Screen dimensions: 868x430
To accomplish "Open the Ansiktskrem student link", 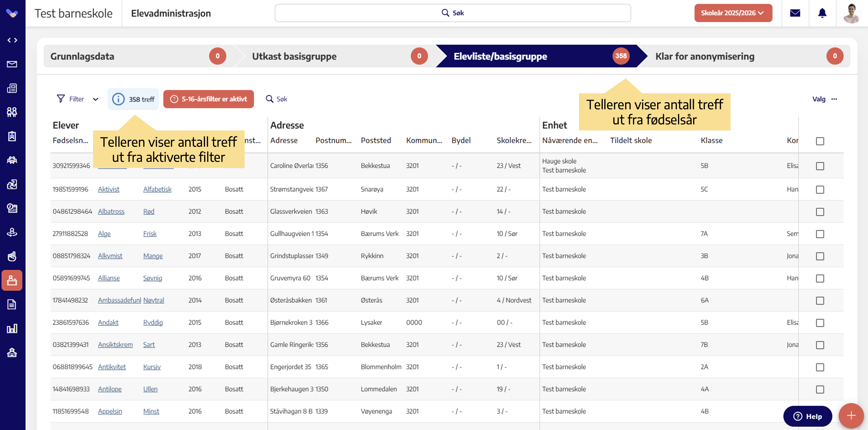I will click(115, 345).
